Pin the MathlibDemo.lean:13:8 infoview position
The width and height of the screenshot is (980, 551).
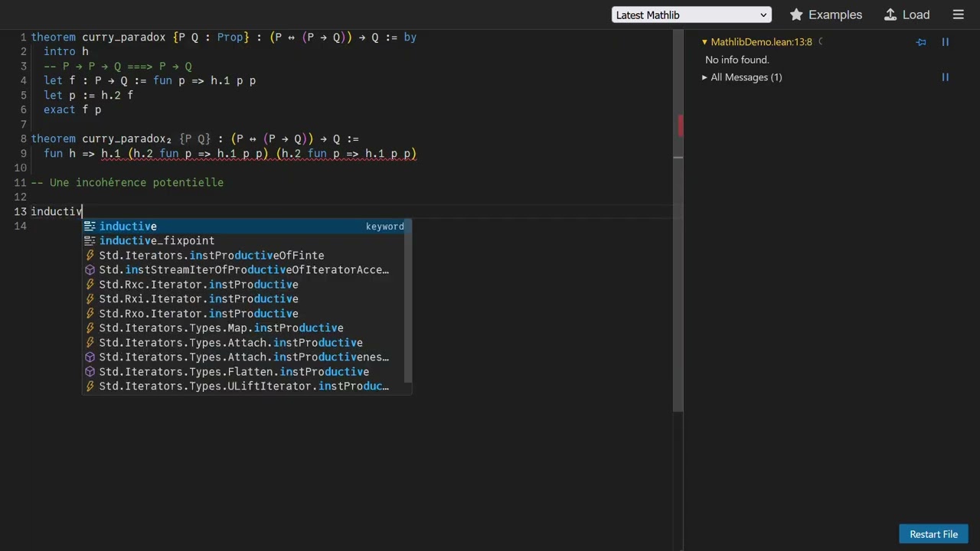pyautogui.click(x=921, y=42)
